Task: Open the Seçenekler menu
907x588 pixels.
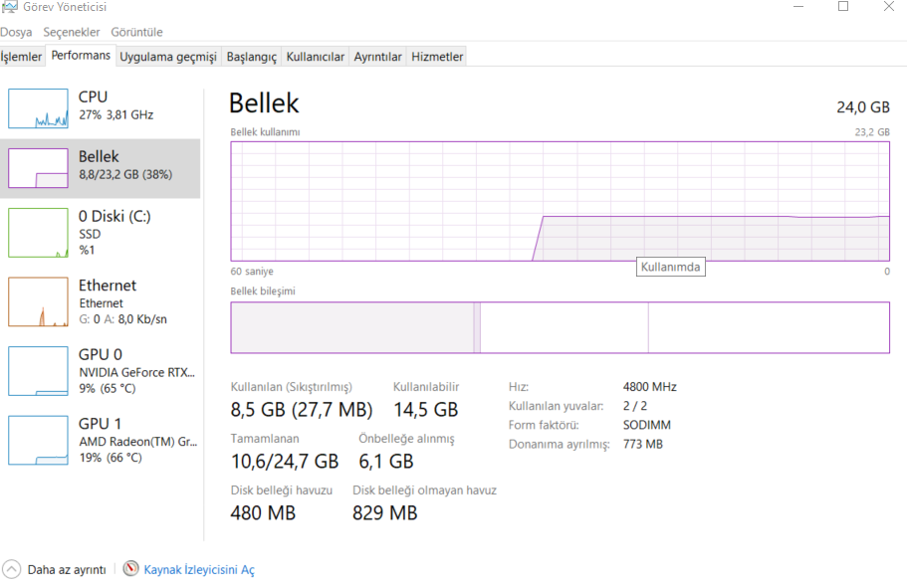Action: (71, 33)
